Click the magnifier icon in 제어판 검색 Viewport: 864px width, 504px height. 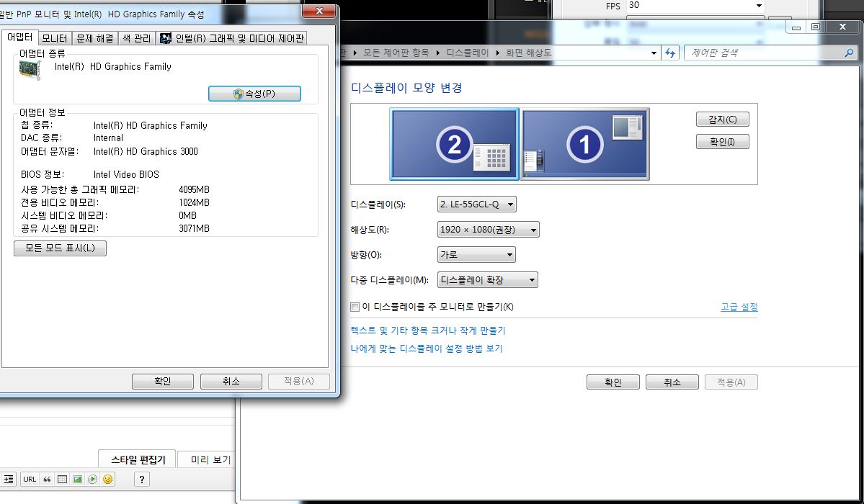pyautogui.click(x=849, y=53)
